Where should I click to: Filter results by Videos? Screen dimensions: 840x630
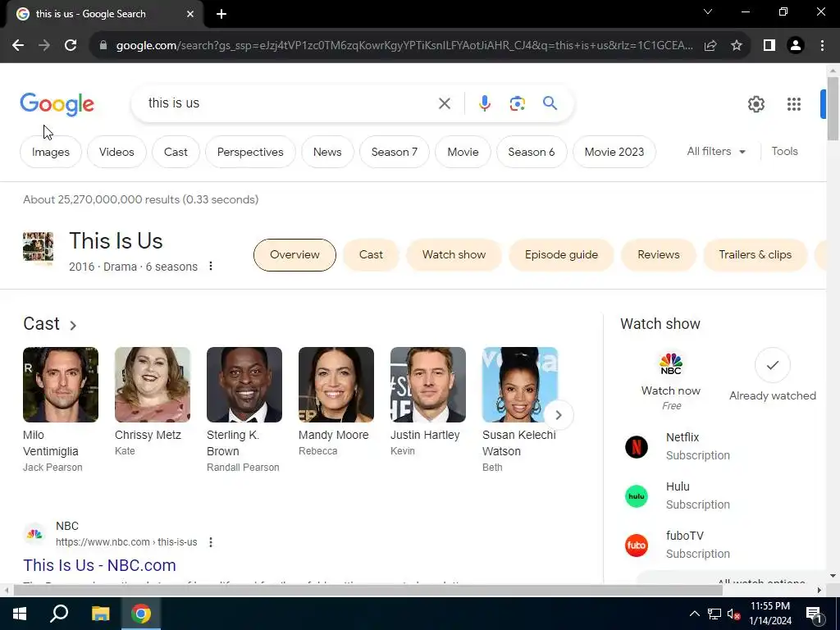coord(116,152)
